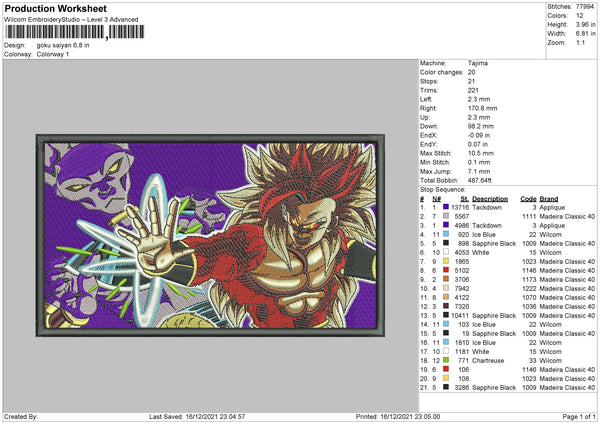This screenshot has width=600, height=424.
Task: Click the 'Created By:' footer label
Action: click(21, 416)
